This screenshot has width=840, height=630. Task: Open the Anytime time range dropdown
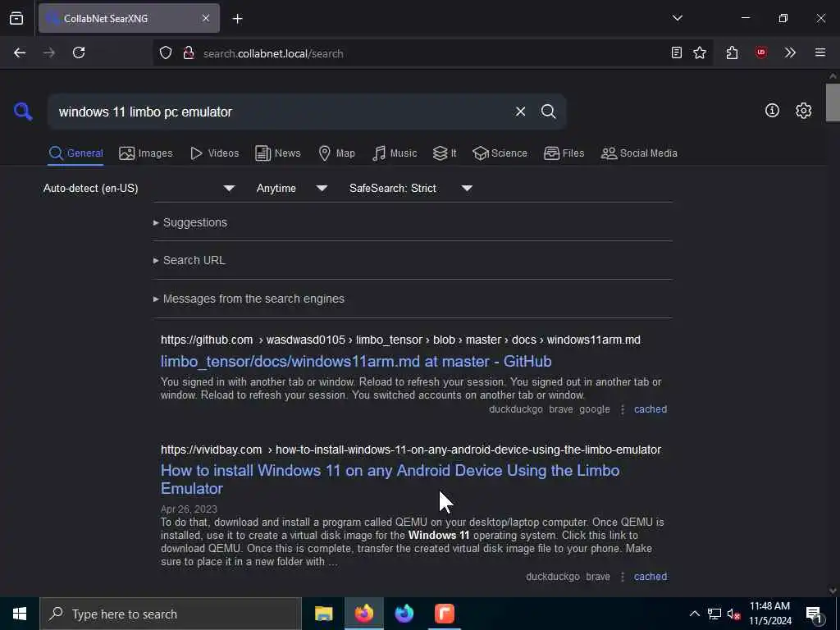pyautogui.click(x=292, y=188)
